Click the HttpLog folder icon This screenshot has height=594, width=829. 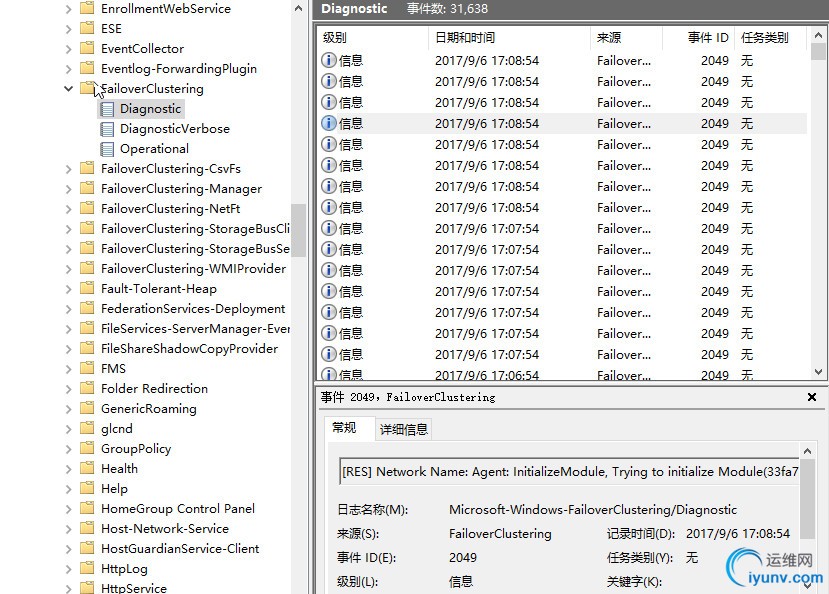point(87,568)
